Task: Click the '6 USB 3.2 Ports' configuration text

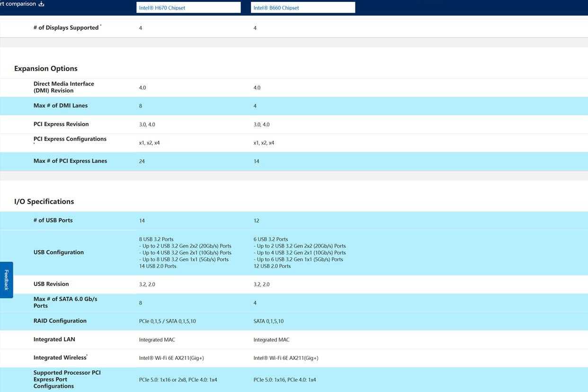Action: tap(271, 239)
